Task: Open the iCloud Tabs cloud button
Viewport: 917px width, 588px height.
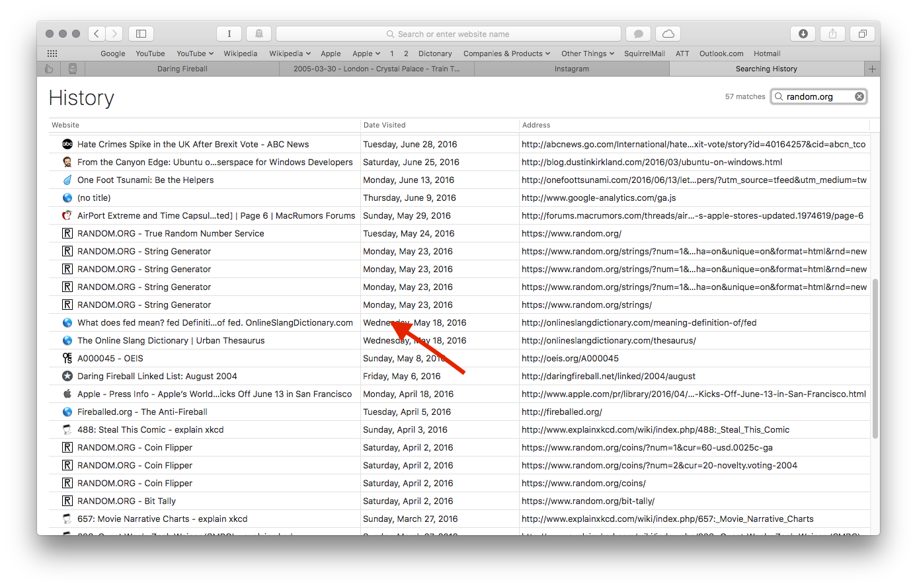Action: 668,34
